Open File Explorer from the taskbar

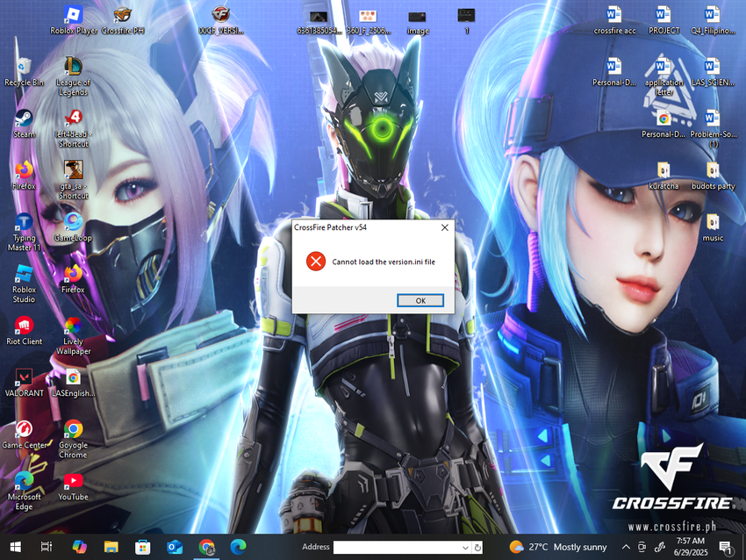click(x=111, y=547)
